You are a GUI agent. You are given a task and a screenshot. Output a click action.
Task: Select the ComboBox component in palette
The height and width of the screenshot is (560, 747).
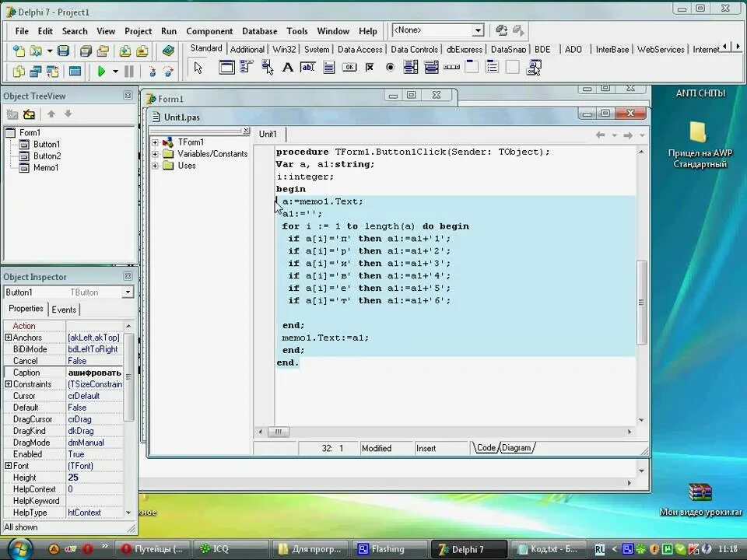click(431, 67)
